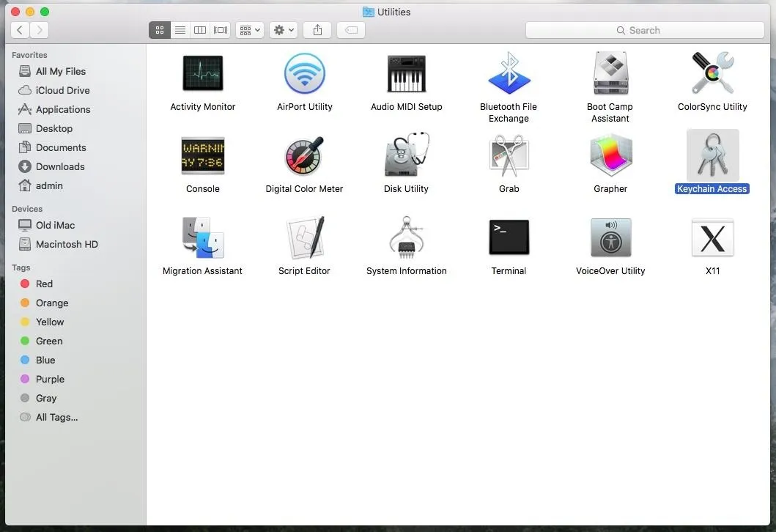Select the Audio MIDI Setup icon

click(x=406, y=73)
